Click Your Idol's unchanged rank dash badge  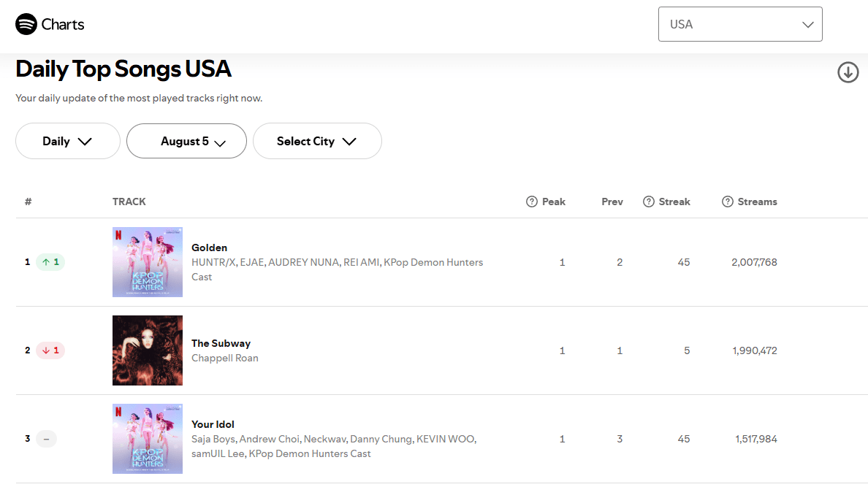pos(47,439)
